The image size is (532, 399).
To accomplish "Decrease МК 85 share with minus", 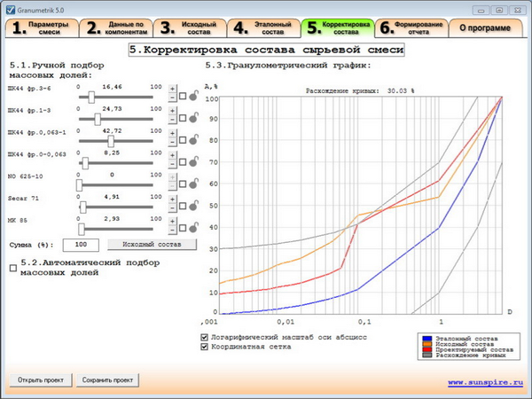I will click(172, 230).
